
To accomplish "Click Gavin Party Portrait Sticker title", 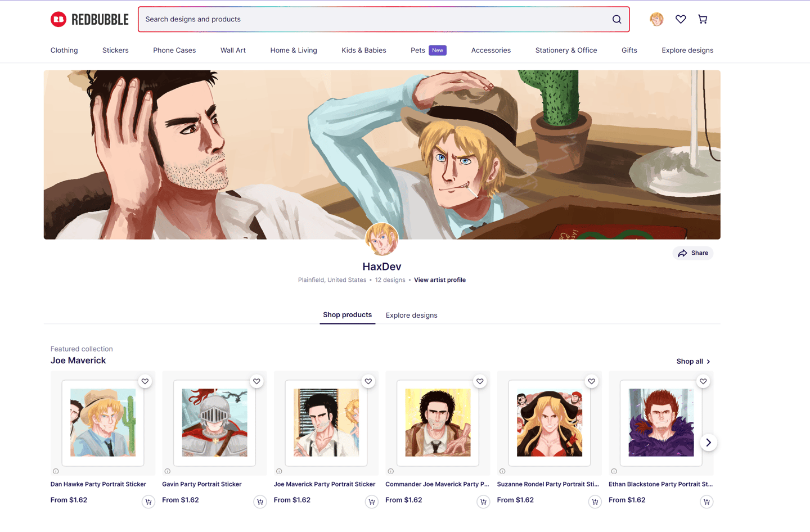I will pos(202,484).
